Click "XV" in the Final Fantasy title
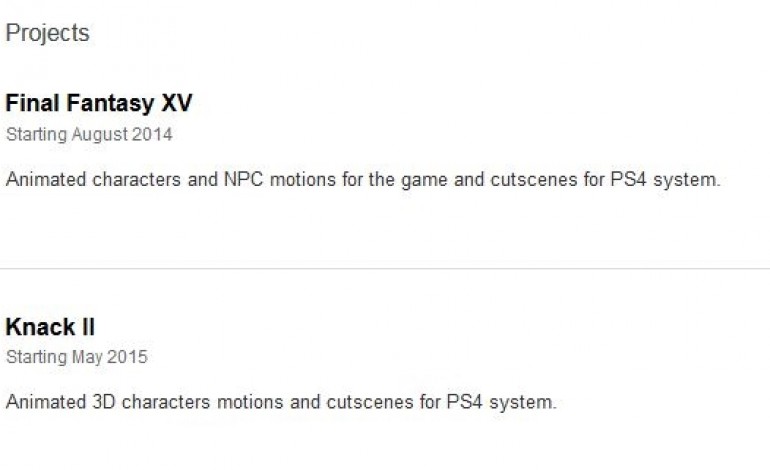The height and width of the screenshot is (470, 770). (176, 104)
